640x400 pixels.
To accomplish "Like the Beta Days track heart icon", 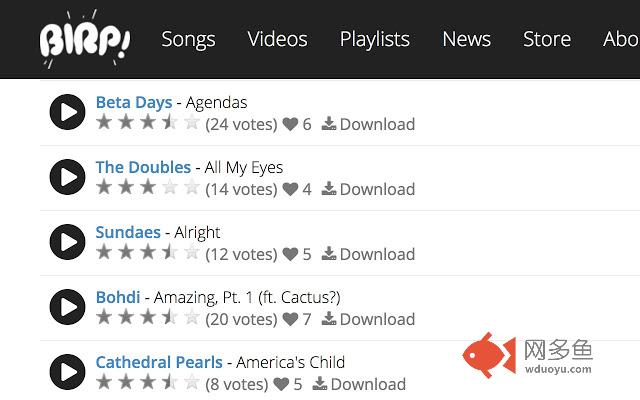I will coord(290,125).
